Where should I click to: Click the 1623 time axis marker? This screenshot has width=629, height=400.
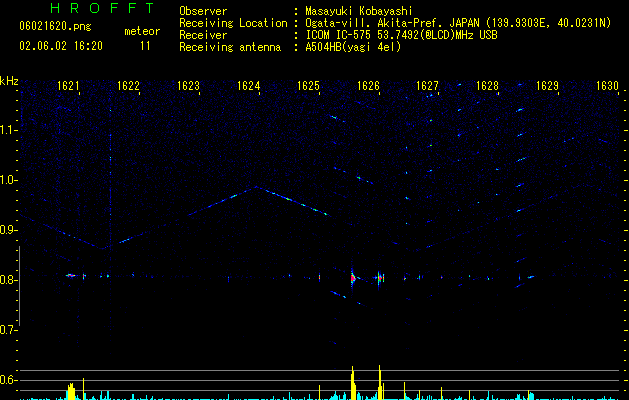click(188, 86)
